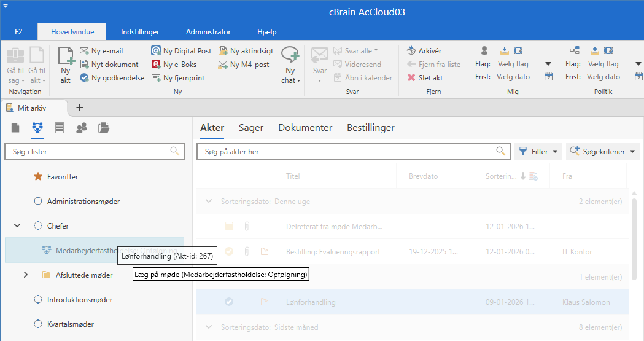The width and height of the screenshot is (644, 341).
Task: Collapse the Sidste måned group
Action: pos(209,327)
